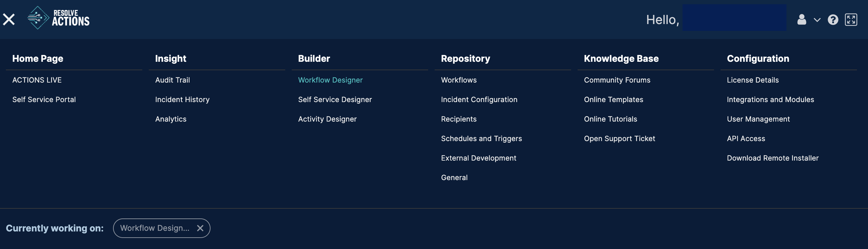The height and width of the screenshot is (249, 868).
Task: Go to ACTIONS LIVE
Action: coord(37,80)
